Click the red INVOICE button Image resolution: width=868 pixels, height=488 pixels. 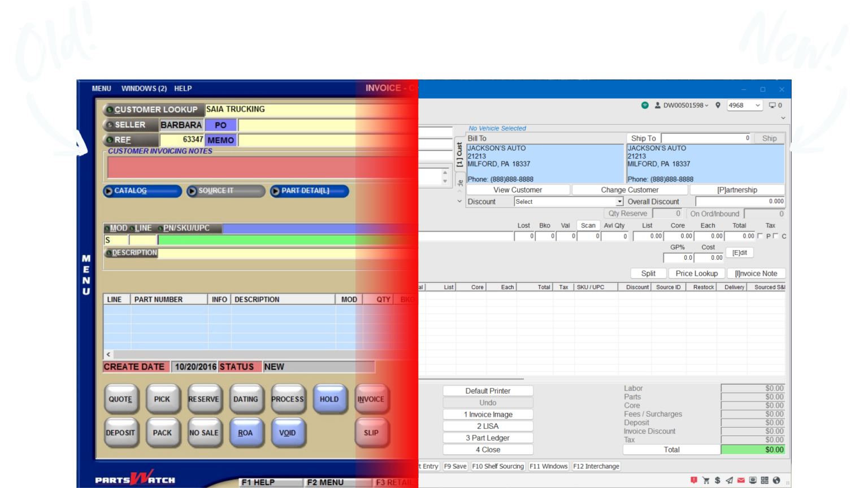(x=371, y=399)
